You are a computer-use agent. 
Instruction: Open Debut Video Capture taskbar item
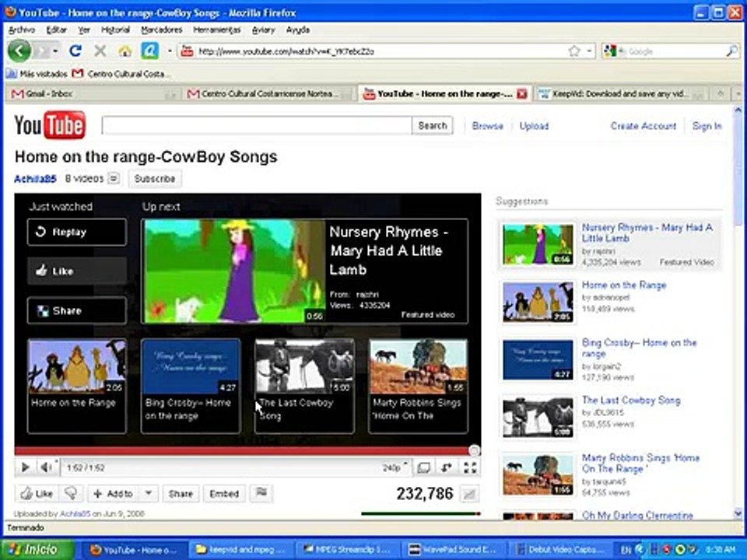tap(562, 550)
